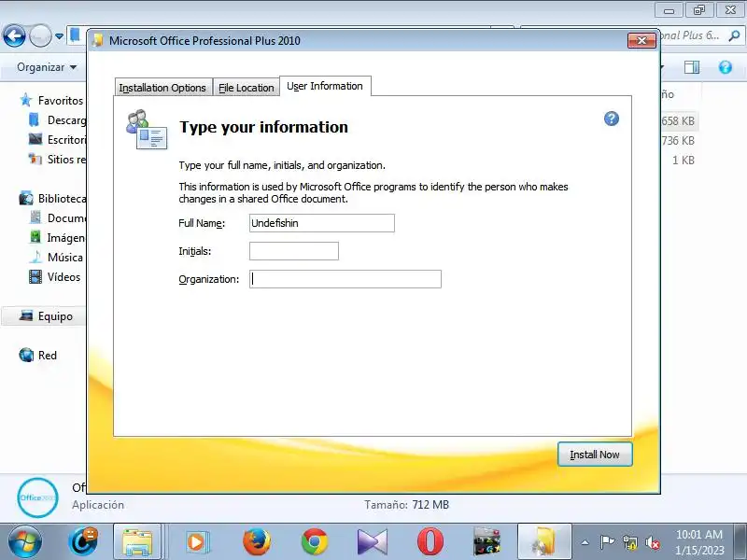The image size is (747, 560).
Task: Click the muted volume tray icon
Action: tap(652, 542)
